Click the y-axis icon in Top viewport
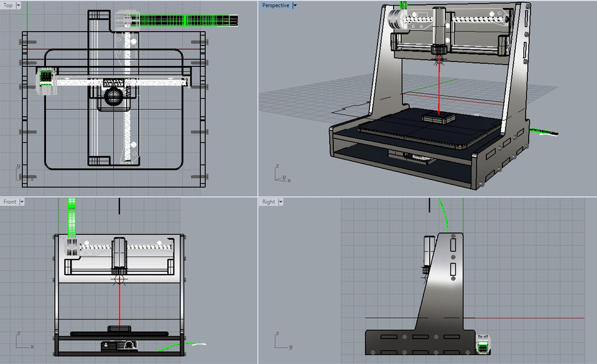Viewport: 597px width, 364px height. (x=17, y=168)
